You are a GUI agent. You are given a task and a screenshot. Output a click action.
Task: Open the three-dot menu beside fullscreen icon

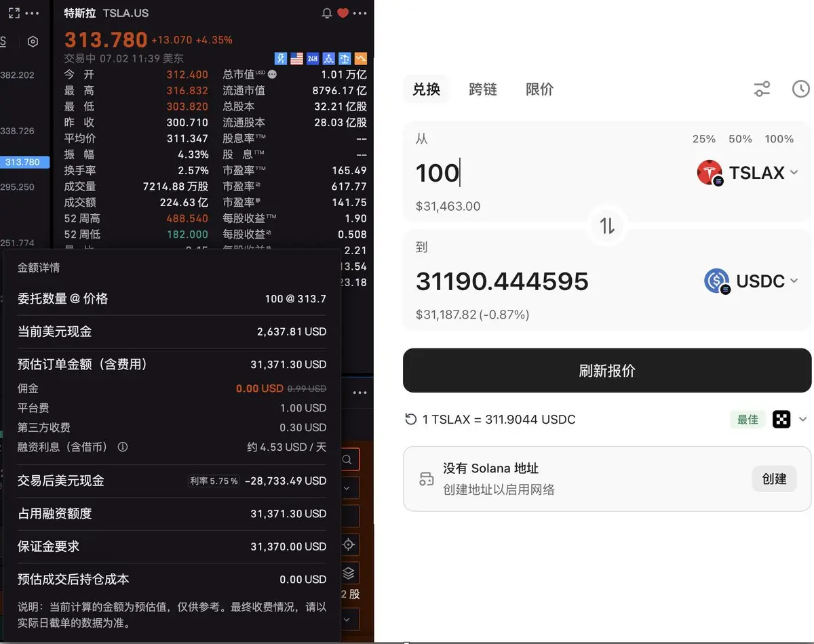coord(32,13)
